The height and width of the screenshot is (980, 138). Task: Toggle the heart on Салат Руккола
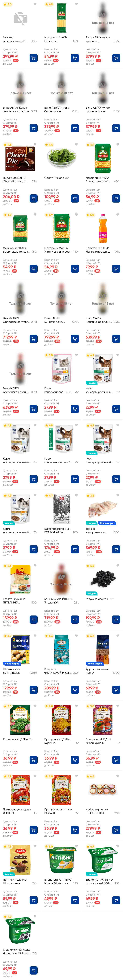76,145
